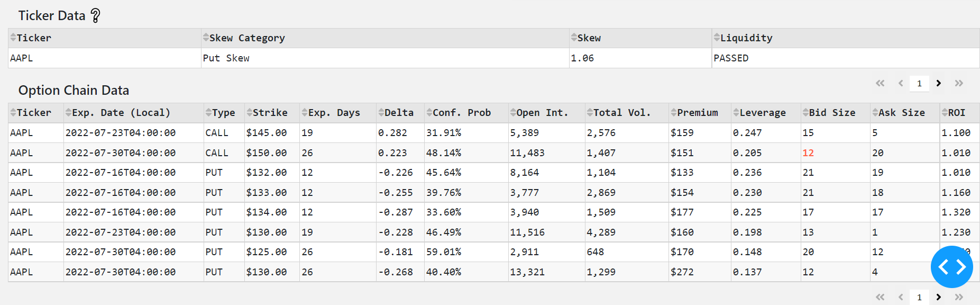Image resolution: width=980 pixels, height=305 pixels.
Task: Click the blue code navigation round button
Action: pos(951,267)
